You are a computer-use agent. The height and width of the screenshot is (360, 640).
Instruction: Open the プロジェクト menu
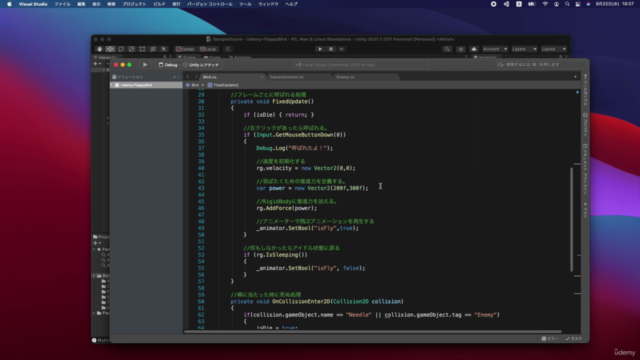tap(134, 4)
